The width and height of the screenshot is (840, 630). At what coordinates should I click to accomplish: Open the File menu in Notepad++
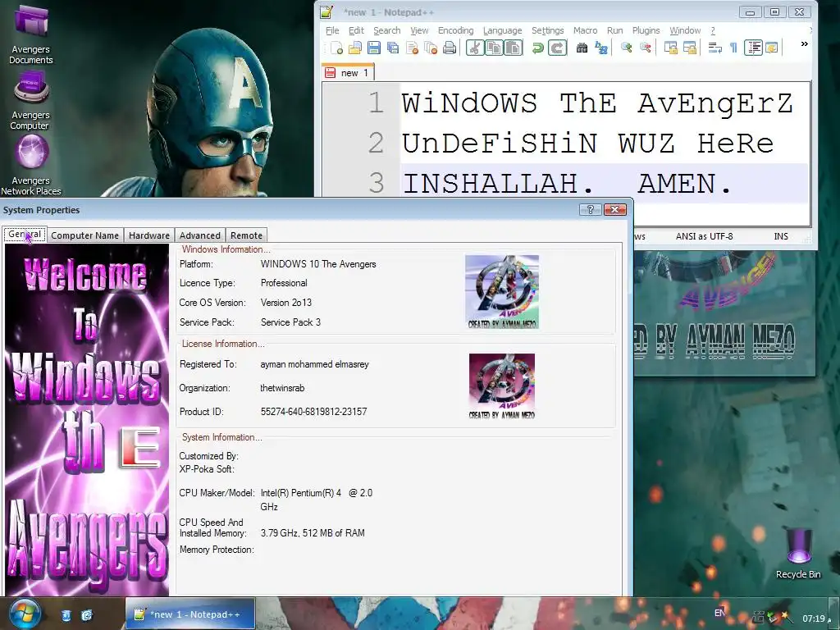pos(332,30)
